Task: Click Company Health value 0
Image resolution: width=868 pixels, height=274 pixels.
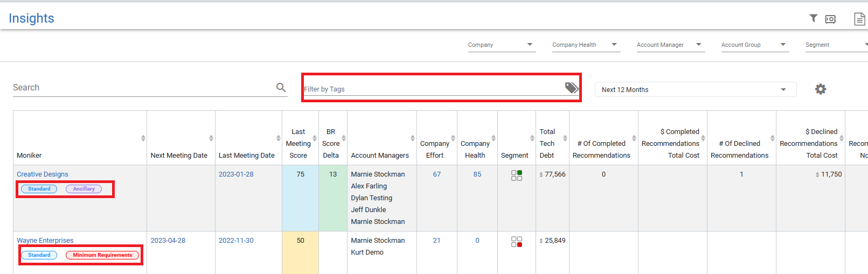Action: pos(477,241)
